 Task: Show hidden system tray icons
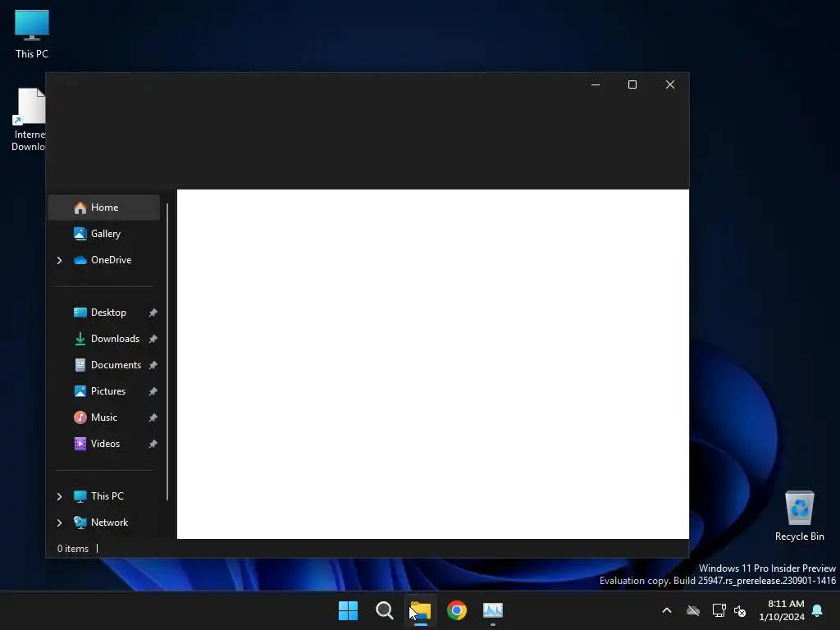(667, 610)
